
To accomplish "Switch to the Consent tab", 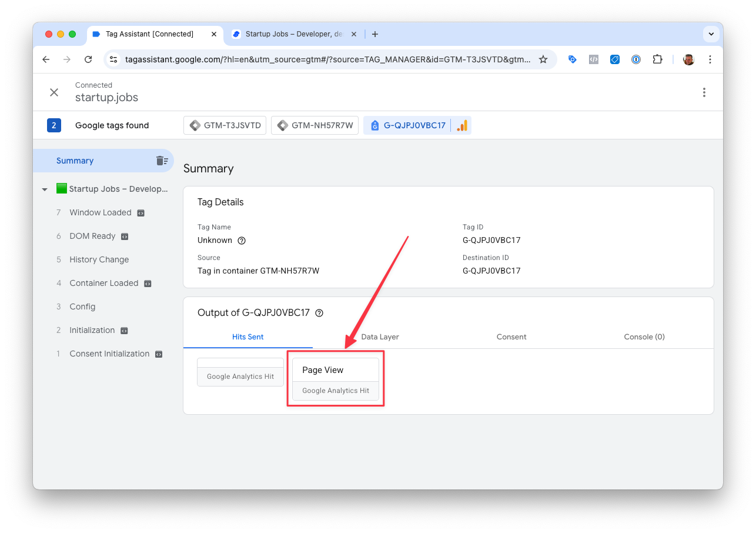I will [511, 337].
